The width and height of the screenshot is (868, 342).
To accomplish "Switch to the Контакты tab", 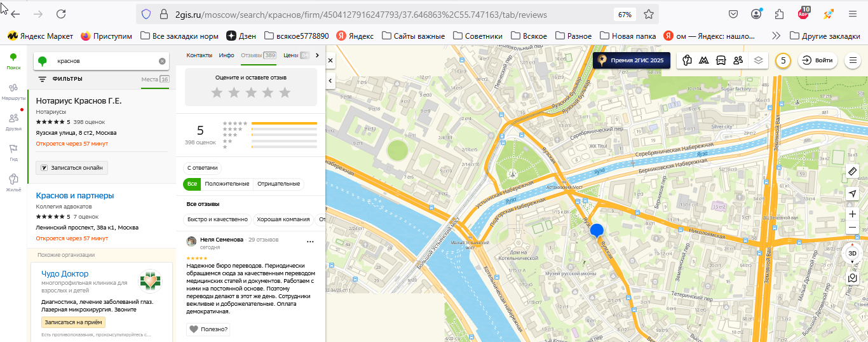I will point(199,55).
